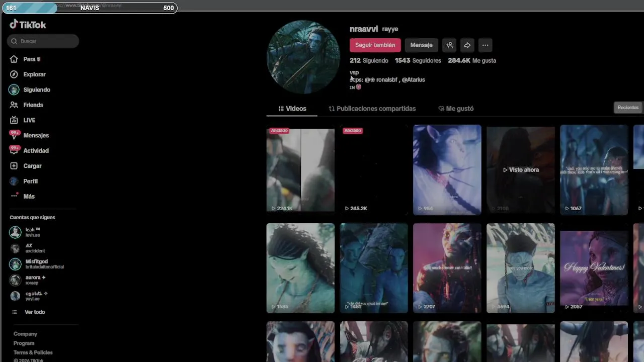Click the Perfil avatar icon in sidebar
644x362 pixels.
point(14,181)
